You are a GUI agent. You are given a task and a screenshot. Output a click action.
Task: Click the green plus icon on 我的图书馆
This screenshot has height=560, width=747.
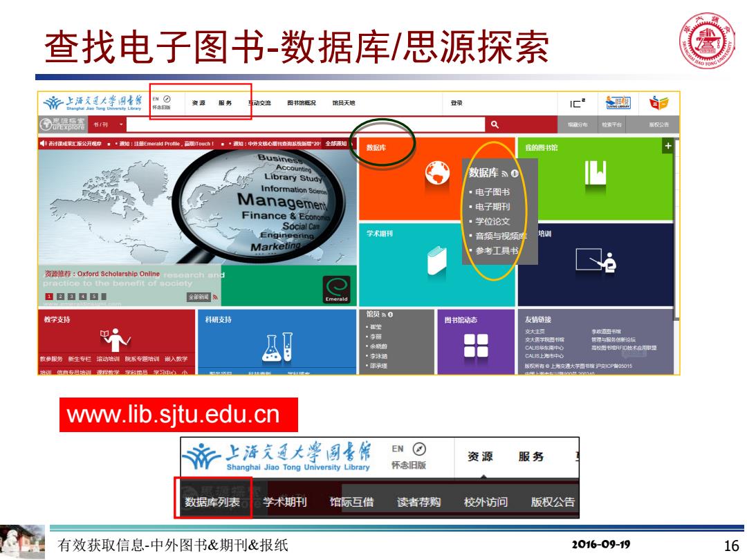coord(668,146)
